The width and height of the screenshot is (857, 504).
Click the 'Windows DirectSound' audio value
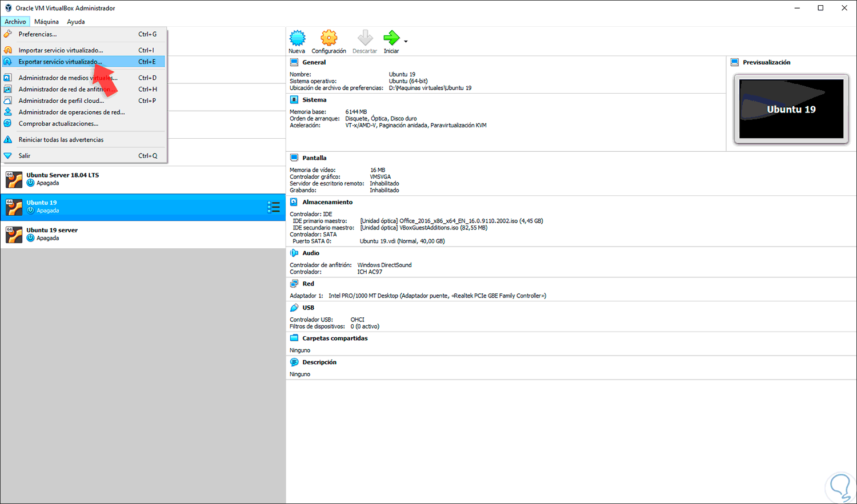385,265
